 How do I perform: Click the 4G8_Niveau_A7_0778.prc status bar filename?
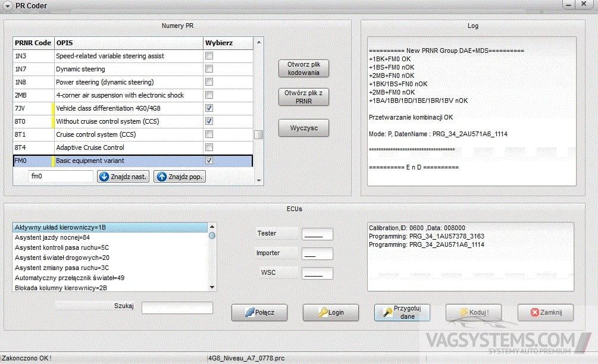[246, 358]
